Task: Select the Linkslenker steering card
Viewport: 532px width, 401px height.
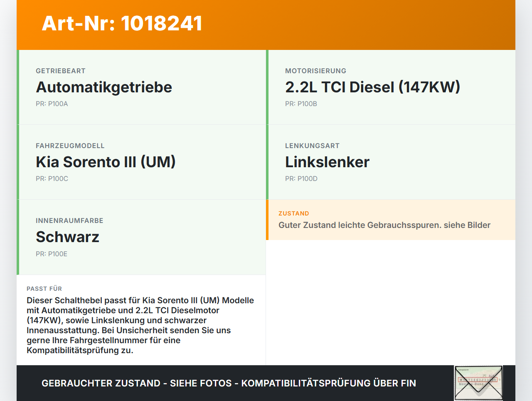Action: 391,162
